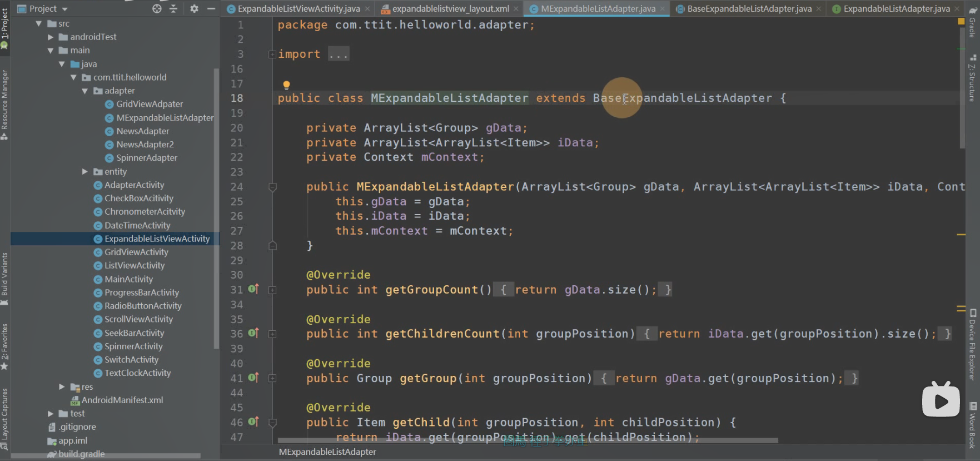Image resolution: width=980 pixels, height=461 pixels.
Task: Collapse com.ttit.helloworld package
Action: click(x=73, y=77)
